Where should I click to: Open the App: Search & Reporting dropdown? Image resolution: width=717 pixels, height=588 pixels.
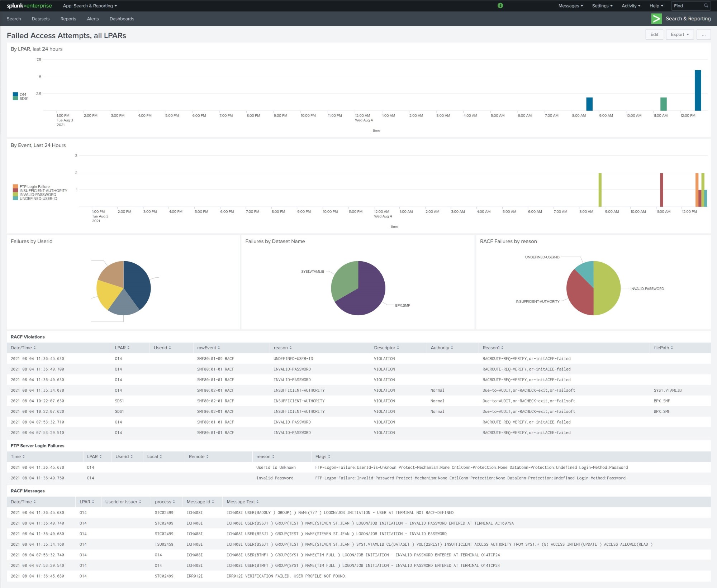click(90, 6)
